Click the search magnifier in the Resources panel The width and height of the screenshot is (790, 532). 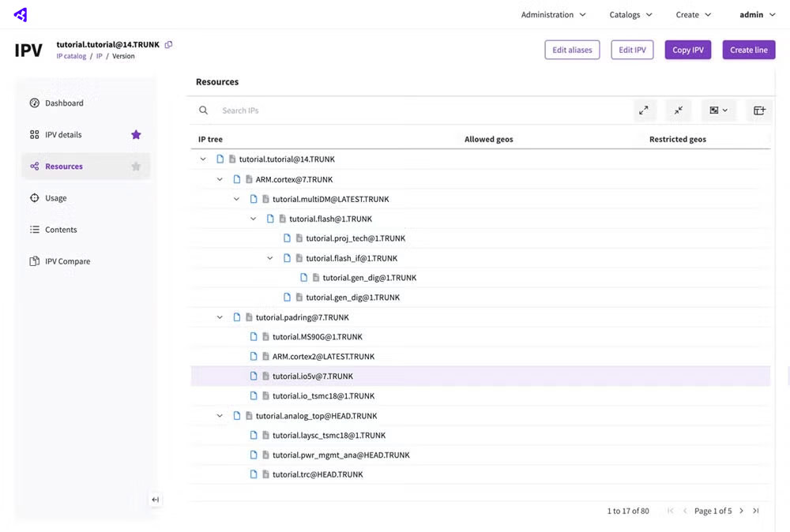[204, 111]
